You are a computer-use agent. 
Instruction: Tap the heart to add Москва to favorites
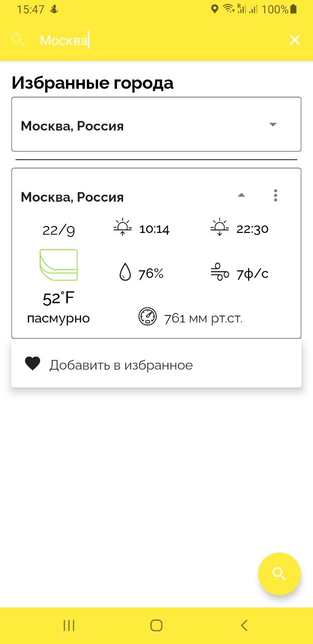point(32,363)
